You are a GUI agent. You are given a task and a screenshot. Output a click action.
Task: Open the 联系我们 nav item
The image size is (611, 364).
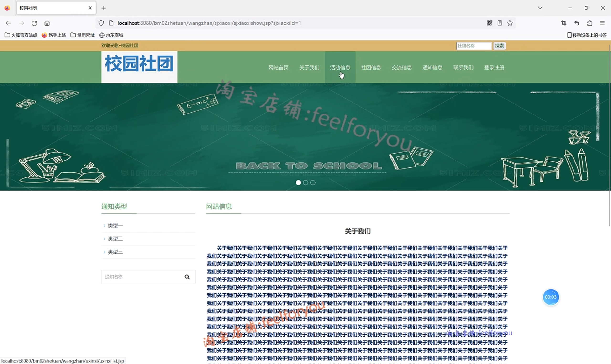(463, 68)
